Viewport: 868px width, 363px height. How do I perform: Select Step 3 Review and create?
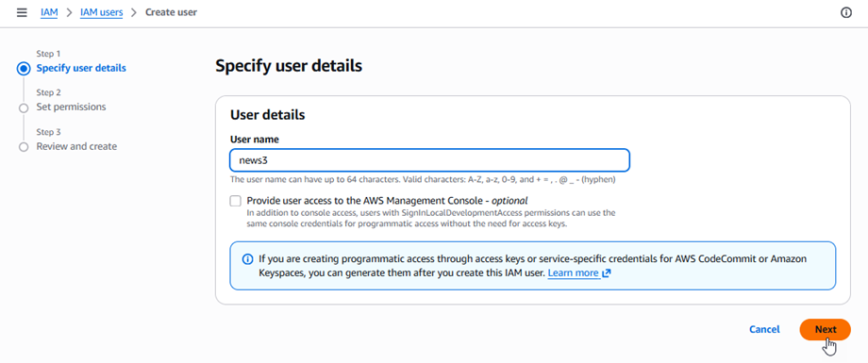[x=24, y=147]
